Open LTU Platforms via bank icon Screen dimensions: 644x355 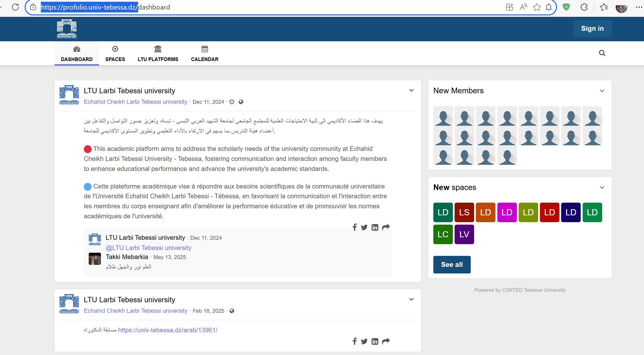(158, 49)
